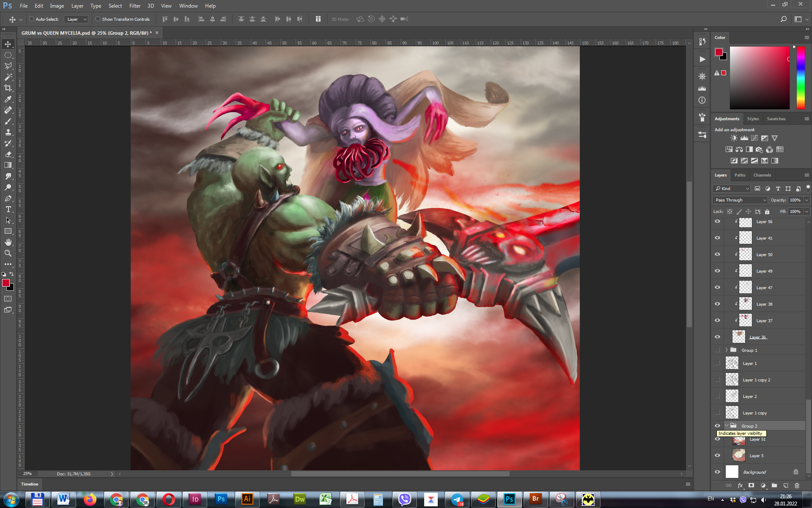This screenshot has height=508, width=812.
Task: Show Layer 1 copy 2 visibility
Action: pyautogui.click(x=717, y=380)
